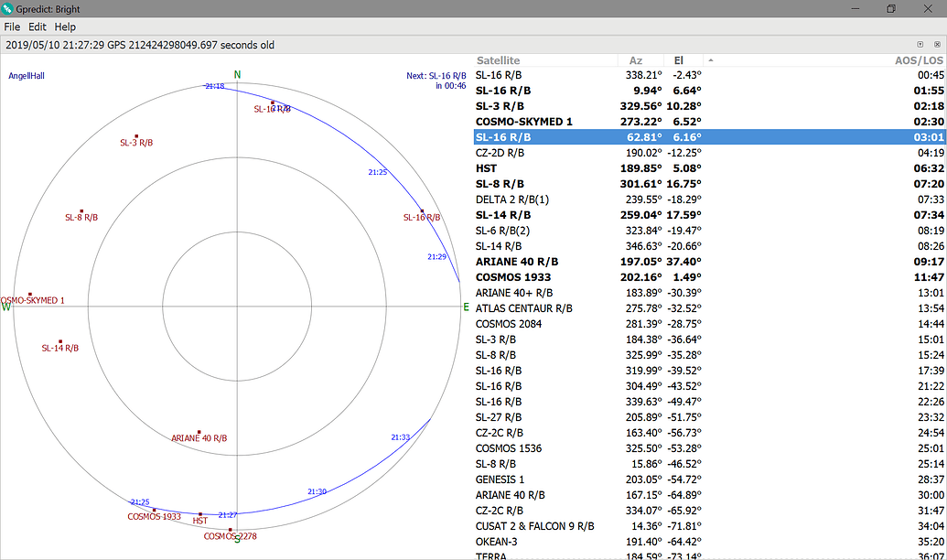Open the Help menu
947x560 pixels.
[x=64, y=27]
